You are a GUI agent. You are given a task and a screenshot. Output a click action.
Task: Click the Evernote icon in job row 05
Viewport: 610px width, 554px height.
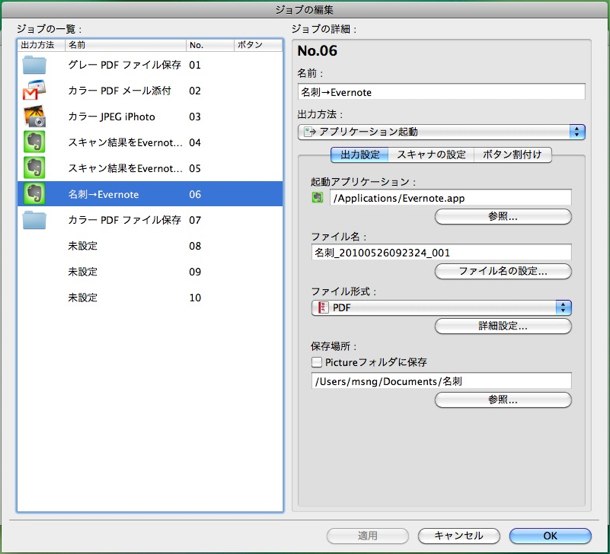(x=34, y=168)
